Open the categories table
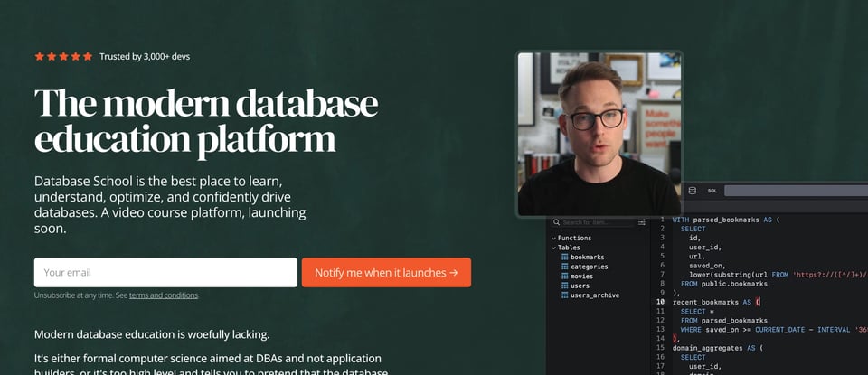Screen dimensions: 868x375 click(589, 267)
